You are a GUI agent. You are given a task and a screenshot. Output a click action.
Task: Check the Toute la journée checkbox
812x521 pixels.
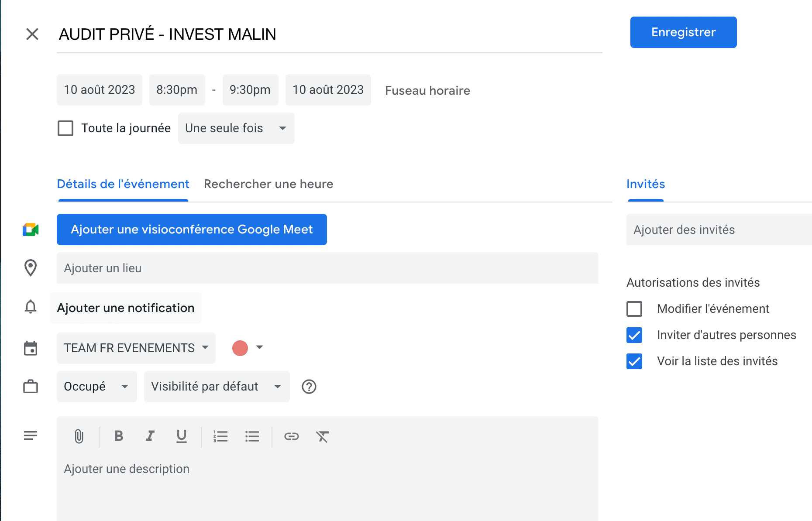pos(65,128)
